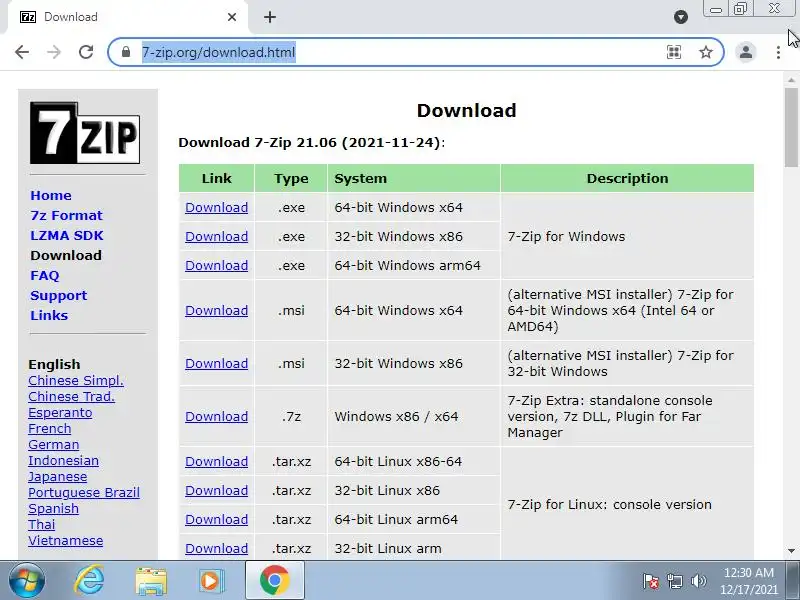Download the .msi for 64-bit Windows x64

click(216, 311)
